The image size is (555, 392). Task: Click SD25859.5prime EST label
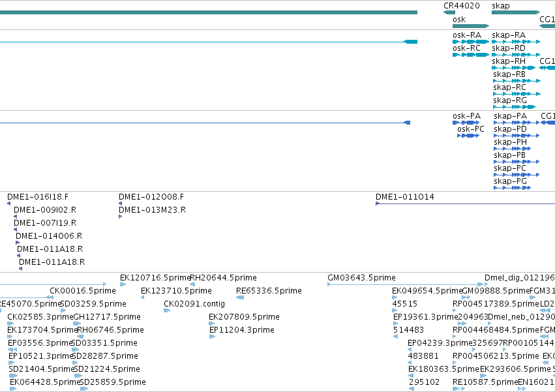[113, 382]
